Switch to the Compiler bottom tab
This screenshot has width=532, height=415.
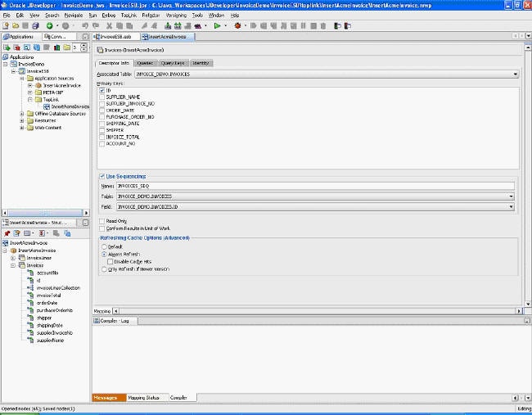[x=178, y=398]
